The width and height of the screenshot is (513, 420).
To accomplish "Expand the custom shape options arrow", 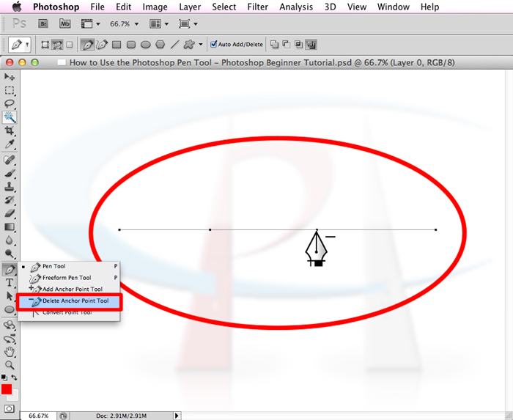I will (x=201, y=45).
